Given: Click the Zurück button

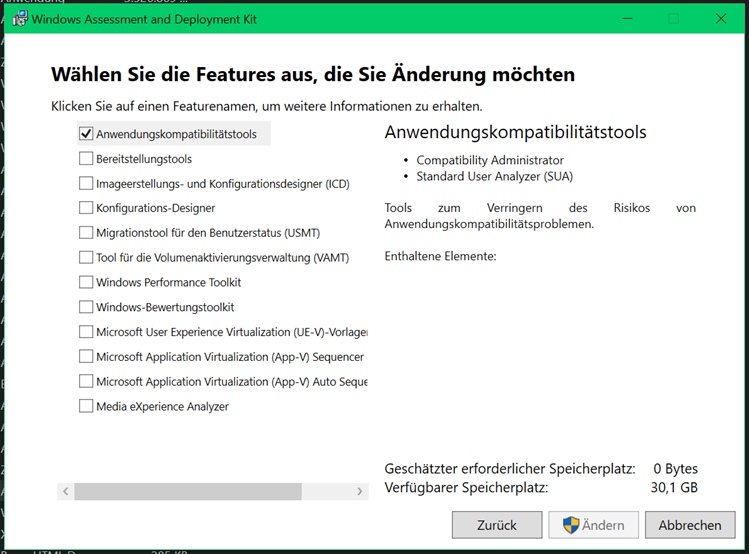Looking at the screenshot, I should coord(497,525).
